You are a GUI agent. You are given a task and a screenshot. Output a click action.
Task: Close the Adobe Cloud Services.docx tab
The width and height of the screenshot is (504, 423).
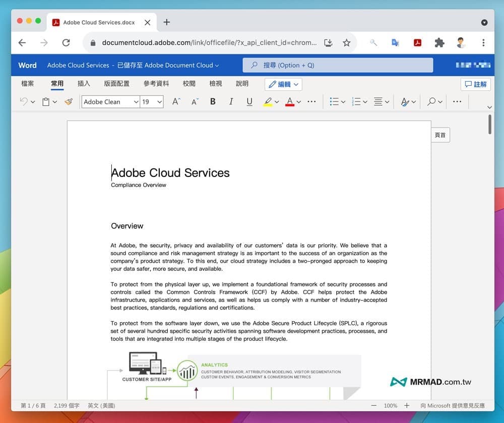click(x=148, y=23)
